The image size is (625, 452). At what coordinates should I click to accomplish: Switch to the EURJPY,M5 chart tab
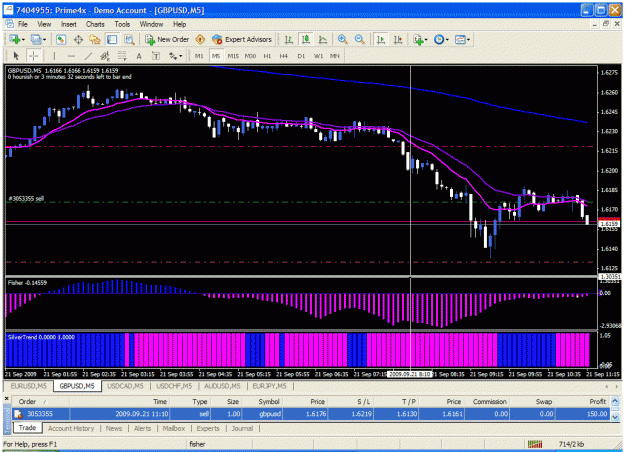tap(269, 386)
